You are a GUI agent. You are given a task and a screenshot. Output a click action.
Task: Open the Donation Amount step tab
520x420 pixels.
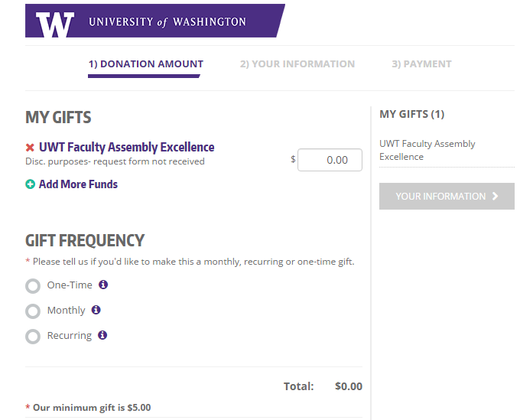[145, 64]
